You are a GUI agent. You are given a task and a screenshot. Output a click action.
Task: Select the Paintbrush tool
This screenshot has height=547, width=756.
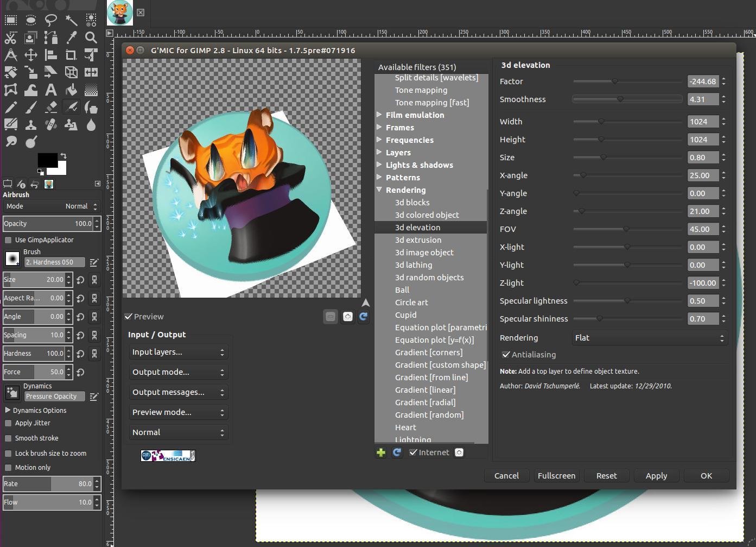(30, 107)
